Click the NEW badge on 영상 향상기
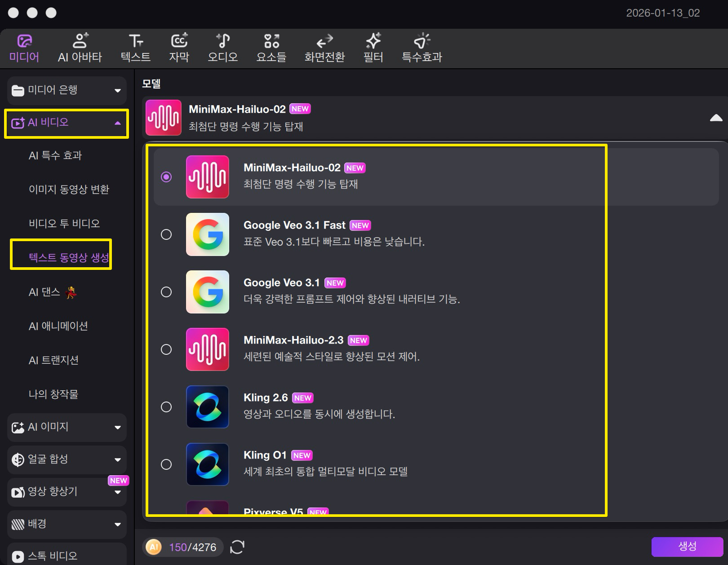Screen dimensions: 728x565 coord(118,481)
